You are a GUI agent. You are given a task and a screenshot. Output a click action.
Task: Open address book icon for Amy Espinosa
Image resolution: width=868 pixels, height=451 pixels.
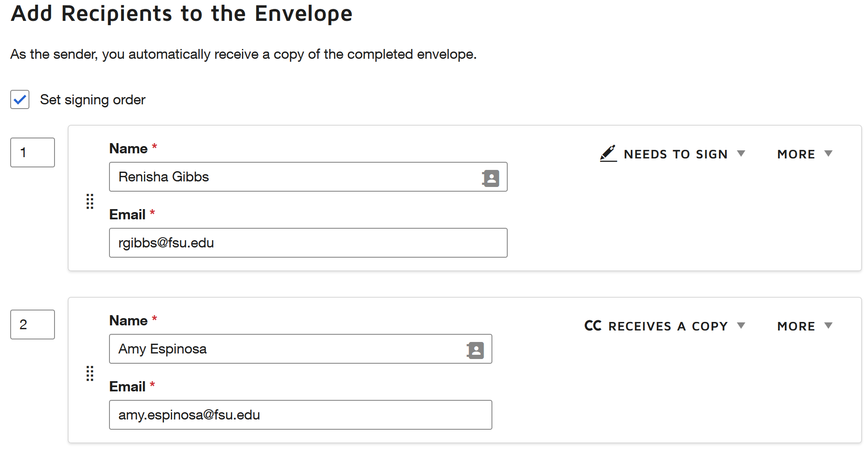pos(475,350)
